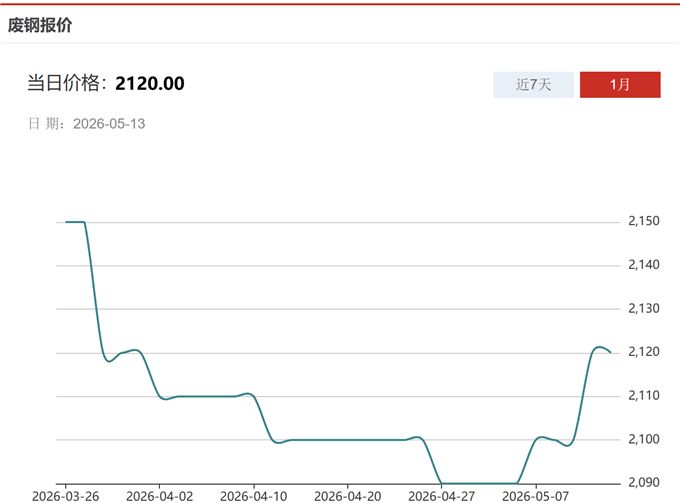Click y-axis label 2,140
Screen dimensions: 680x503
pos(644,265)
